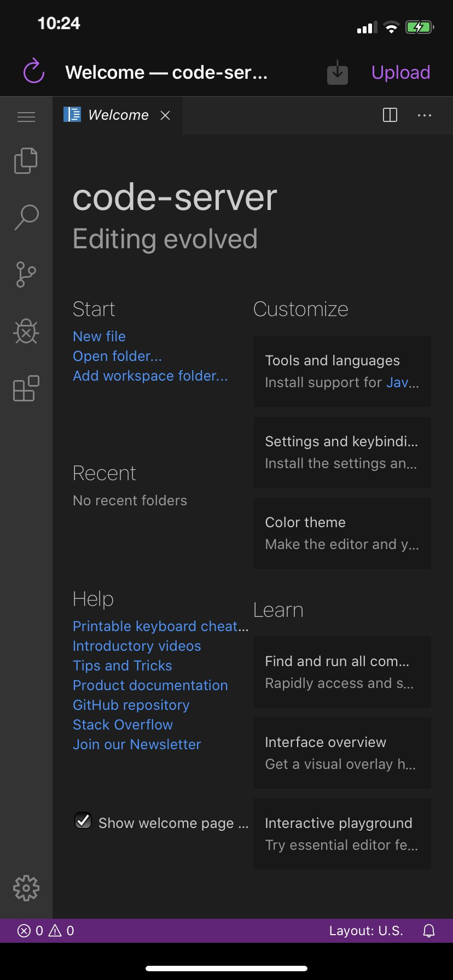Viewport: 453px width, 980px height.
Task: Open the Manage gear menu
Action: tap(26, 888)
